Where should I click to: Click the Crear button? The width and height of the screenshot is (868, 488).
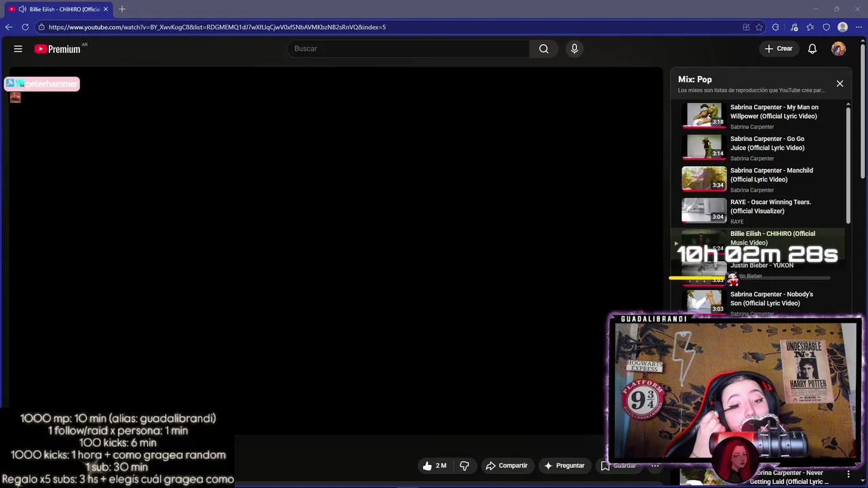coord(778,49)
